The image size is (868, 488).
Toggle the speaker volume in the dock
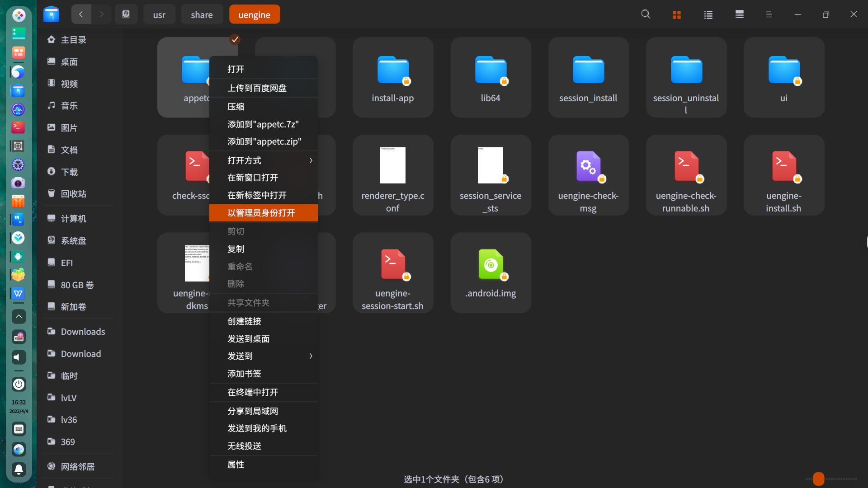pyautogui.click(x=18, y=357)
